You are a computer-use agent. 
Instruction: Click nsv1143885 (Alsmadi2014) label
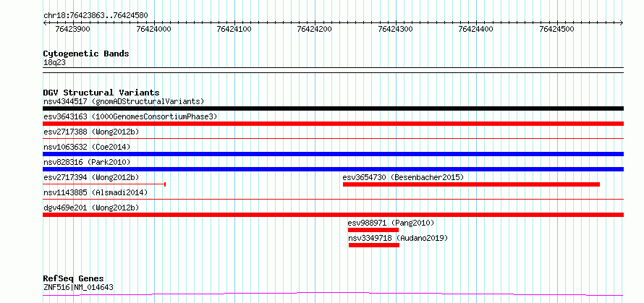96,192
